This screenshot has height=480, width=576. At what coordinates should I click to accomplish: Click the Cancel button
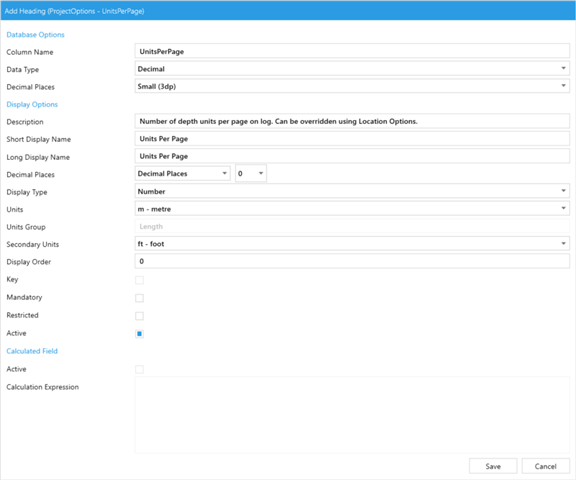click(546, 466)
